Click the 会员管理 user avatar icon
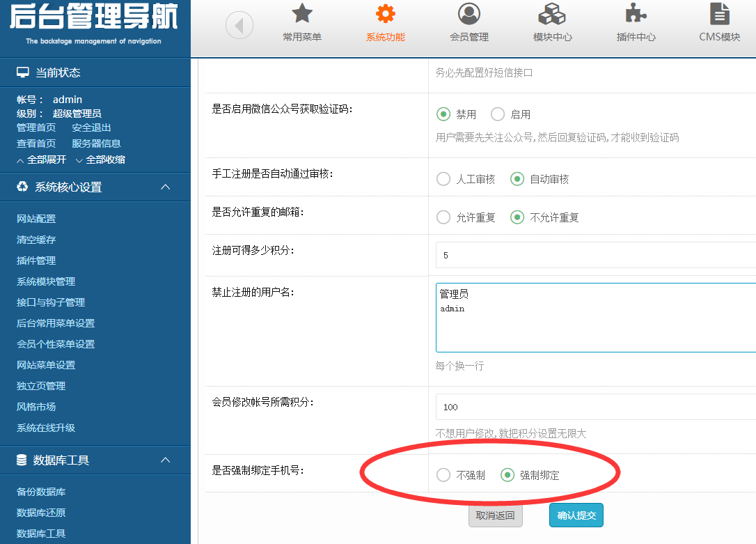This screenshot has height=544, width=756. pyautogui.click(x=468, y=14)
